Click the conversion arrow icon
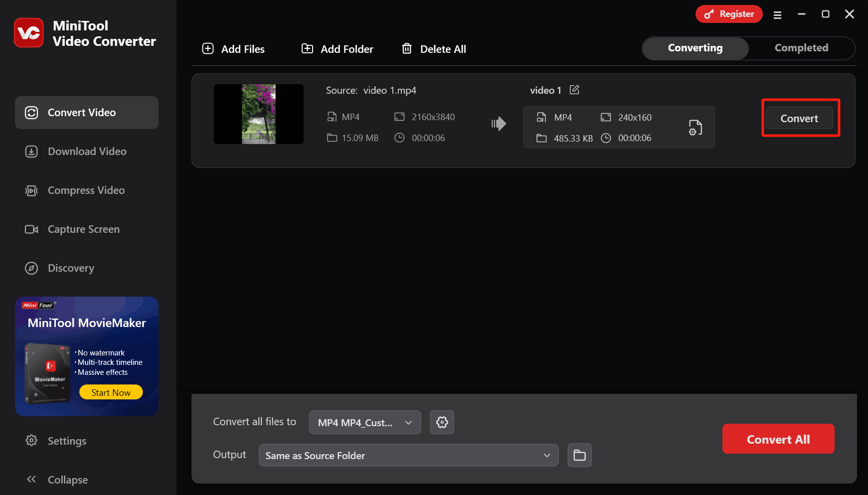Image resolution: width=868 pixels, height=495 pixels. pyautogui.click(x=499, y=124)
